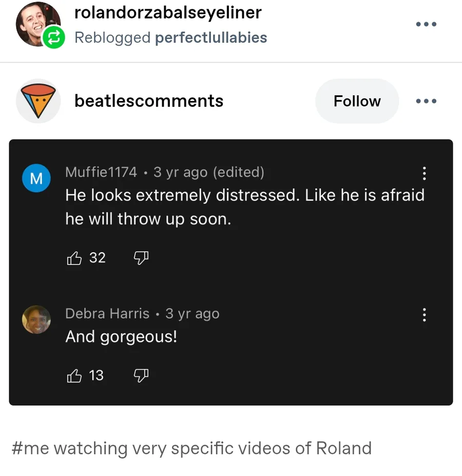Click the green reblog badge icon
The image size is (462, 476).
coord(54,37)
